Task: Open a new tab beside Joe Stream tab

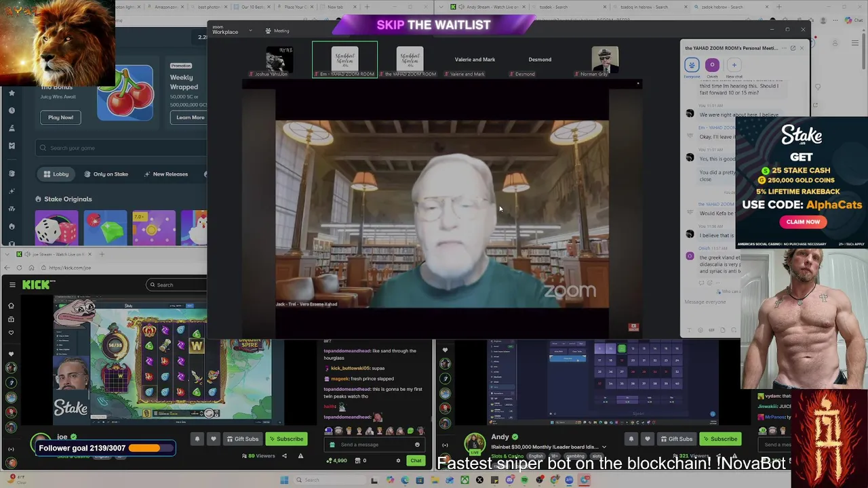Action: 102,254
